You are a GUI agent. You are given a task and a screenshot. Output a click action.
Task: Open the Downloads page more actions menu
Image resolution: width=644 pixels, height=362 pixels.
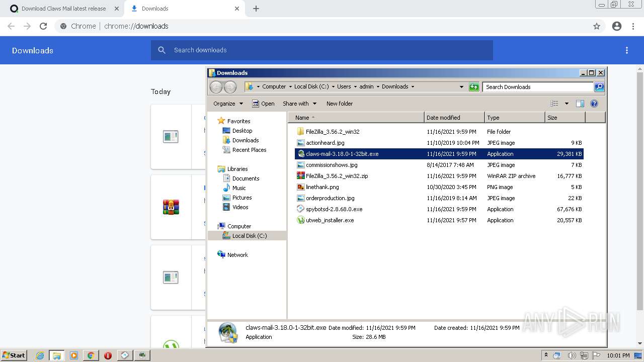tap(627, 50)
